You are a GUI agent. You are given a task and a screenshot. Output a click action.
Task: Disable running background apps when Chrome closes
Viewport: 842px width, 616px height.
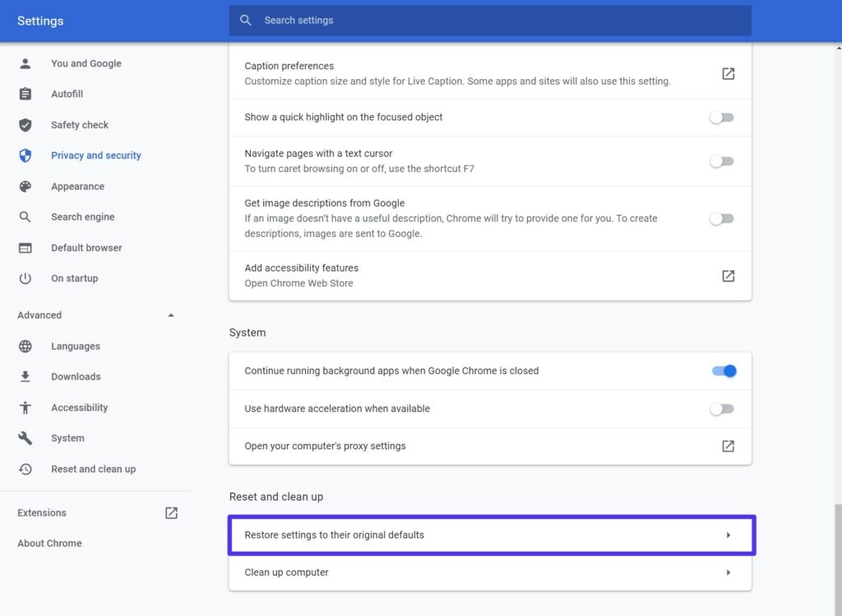721,371
